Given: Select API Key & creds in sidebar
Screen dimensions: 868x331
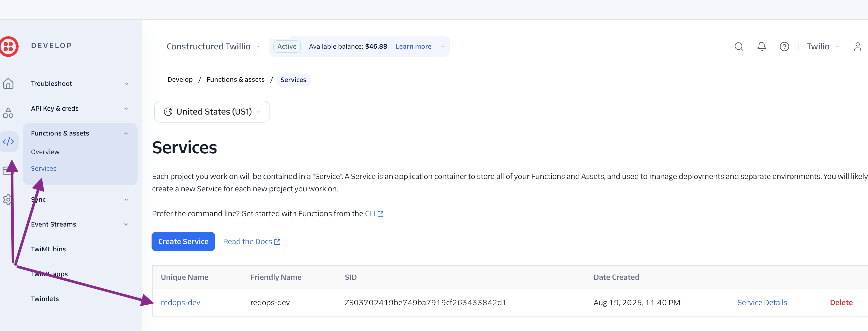Looking at the screenshot, I should (55, 108).
